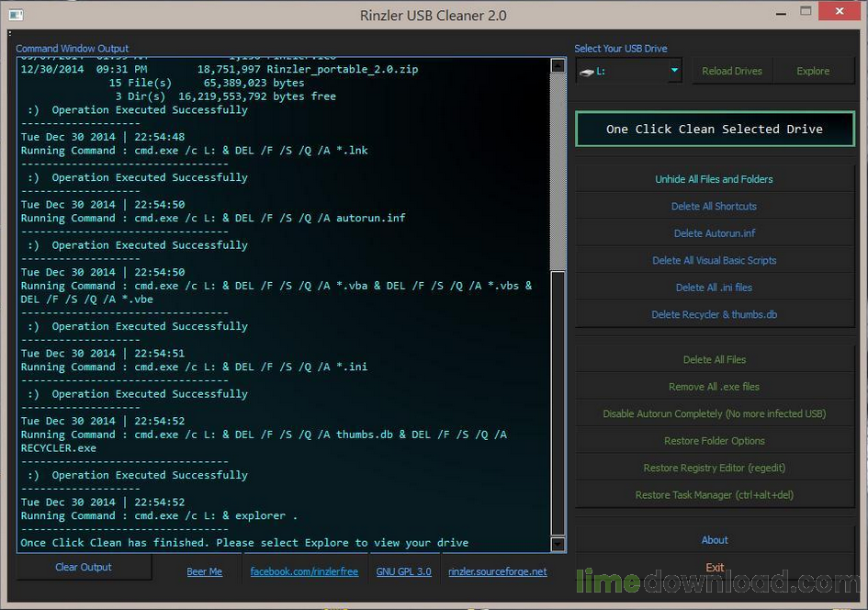Click the app icon in the title bar
Viewport: 868px width, 610px height.
click(x=16, y=15)
